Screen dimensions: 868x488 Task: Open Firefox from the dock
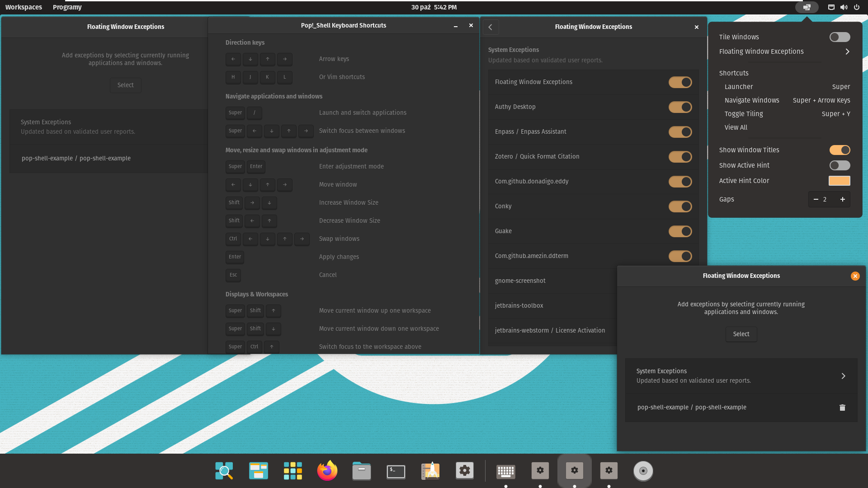327,471
